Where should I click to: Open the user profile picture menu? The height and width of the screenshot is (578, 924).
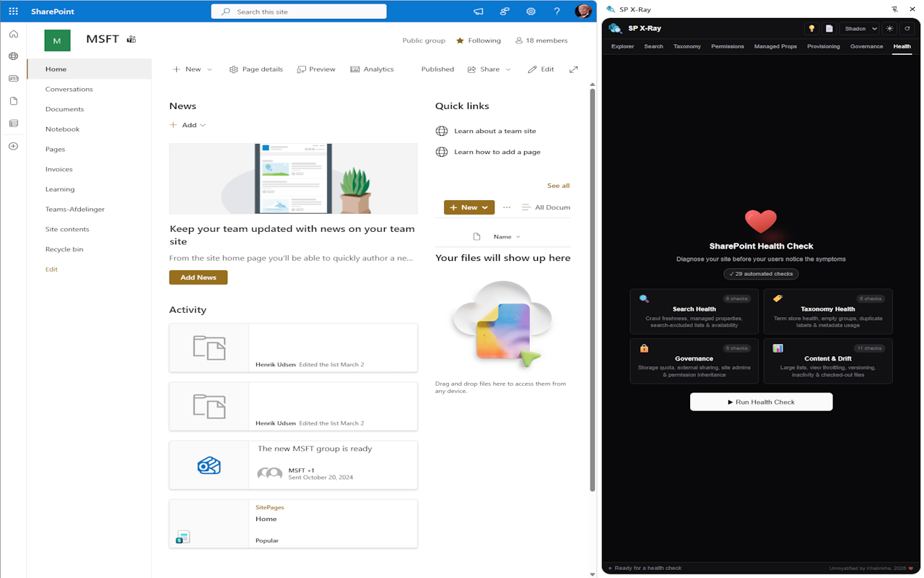pos(583,12)
